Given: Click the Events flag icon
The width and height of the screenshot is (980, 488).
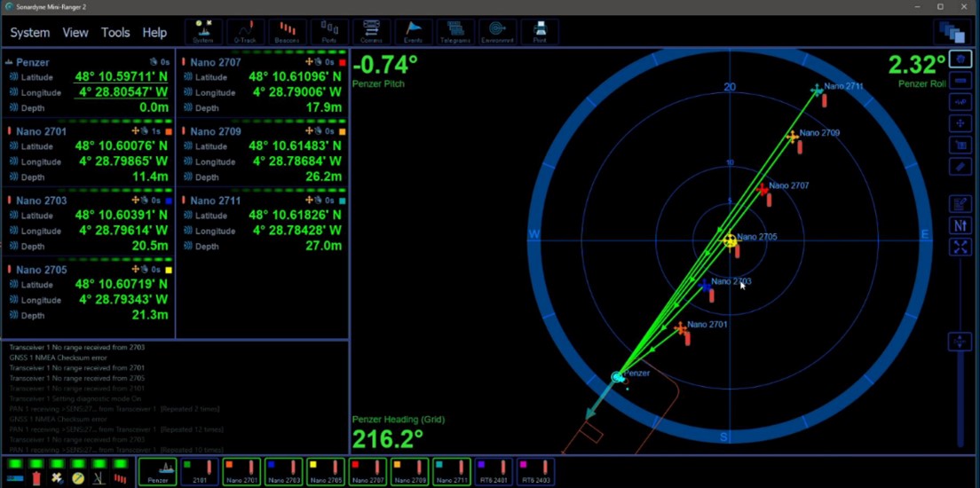Looking at the screenshot, I should (414, 32).
